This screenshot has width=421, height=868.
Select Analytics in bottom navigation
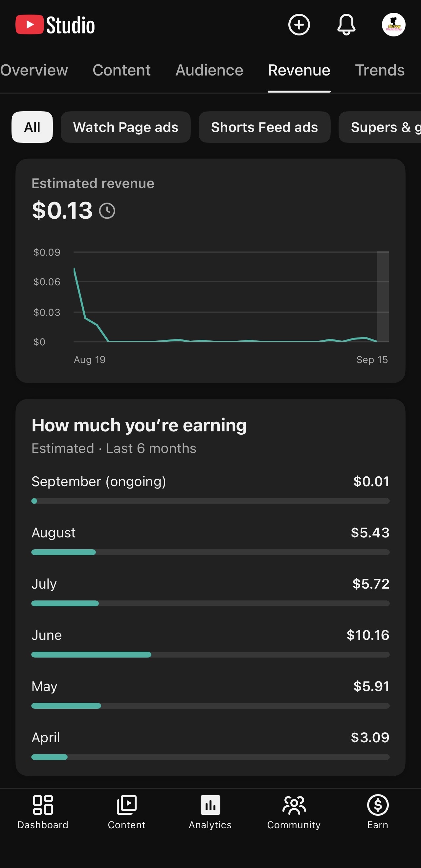(210, 812)
